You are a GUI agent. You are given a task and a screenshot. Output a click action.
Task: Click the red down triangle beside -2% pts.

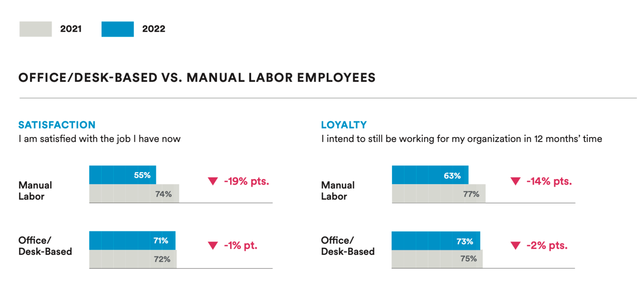[x=516, y=245]
